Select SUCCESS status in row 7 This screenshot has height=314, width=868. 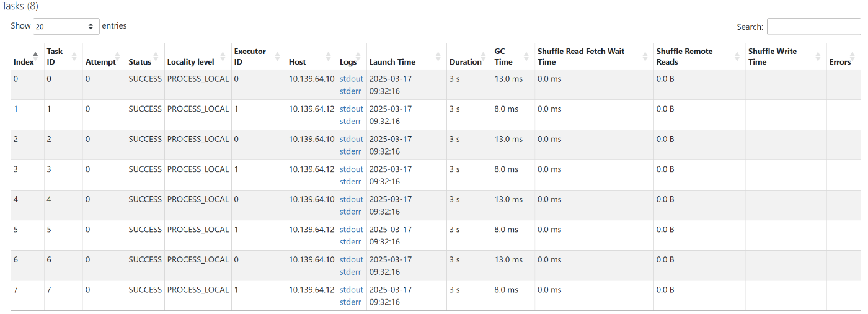(x=145, y=289)
